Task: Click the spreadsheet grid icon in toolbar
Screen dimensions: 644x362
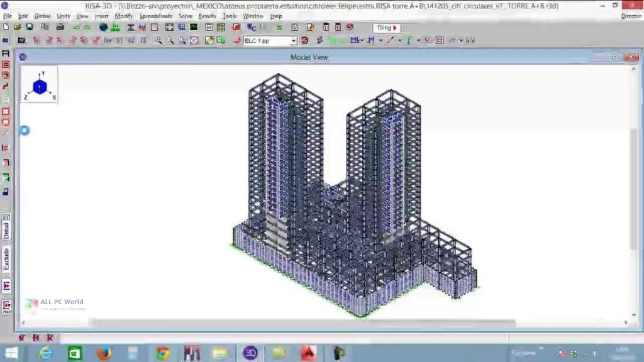Action: (x=221, y=27)
